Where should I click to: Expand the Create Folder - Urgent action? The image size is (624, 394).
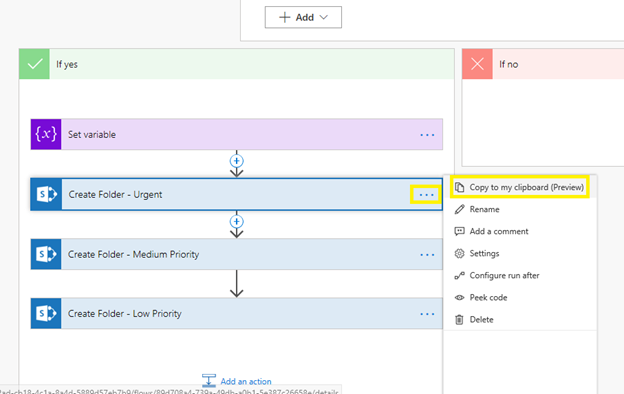point(237,194)
